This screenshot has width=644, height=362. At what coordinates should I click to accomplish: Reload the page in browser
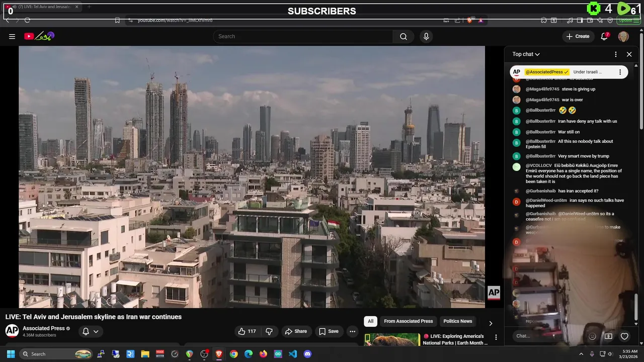(x=27, y=20)
